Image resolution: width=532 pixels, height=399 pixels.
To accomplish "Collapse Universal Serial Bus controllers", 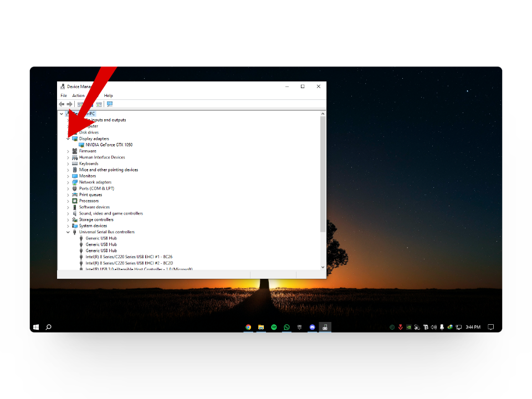I will [68, 232].
